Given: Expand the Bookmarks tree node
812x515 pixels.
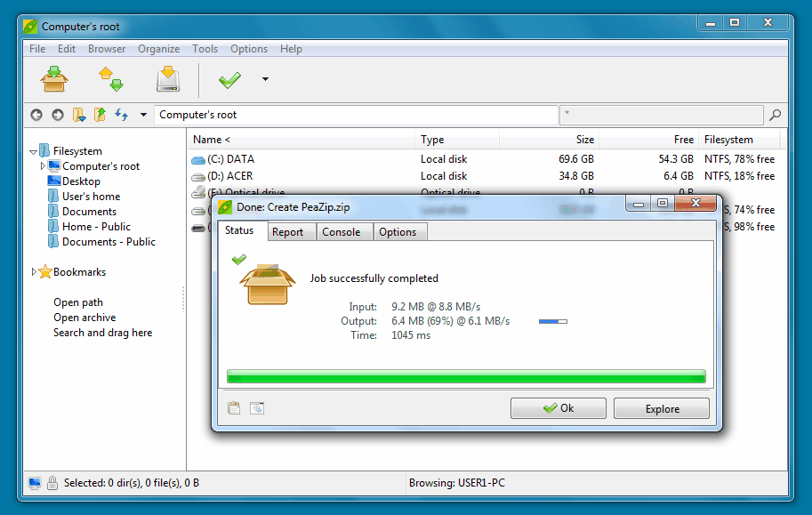Looking at the screenshot, I should pyautogui.click(x=35, y=272).
